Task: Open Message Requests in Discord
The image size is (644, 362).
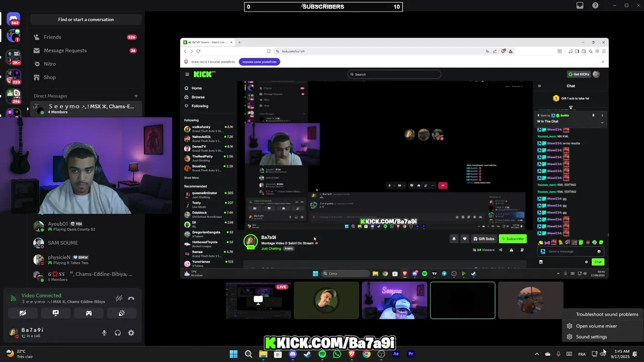Action: pyautogui.click(x=86, y=50)
